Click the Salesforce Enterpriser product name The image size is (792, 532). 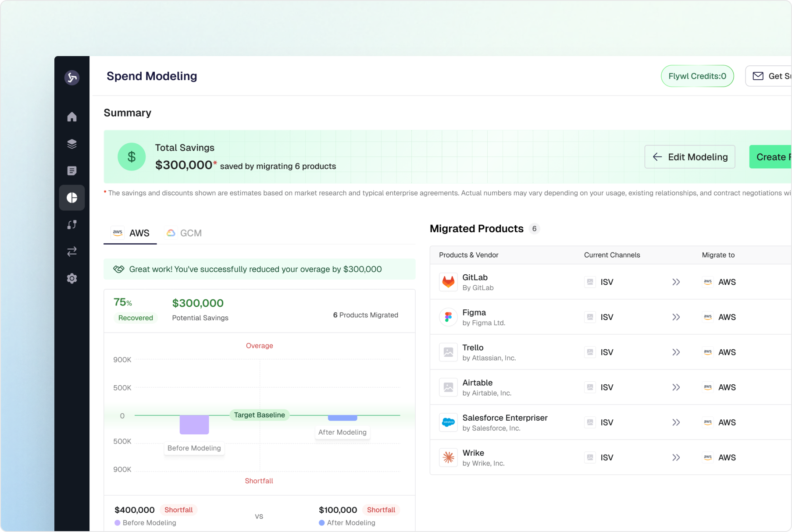505,418
